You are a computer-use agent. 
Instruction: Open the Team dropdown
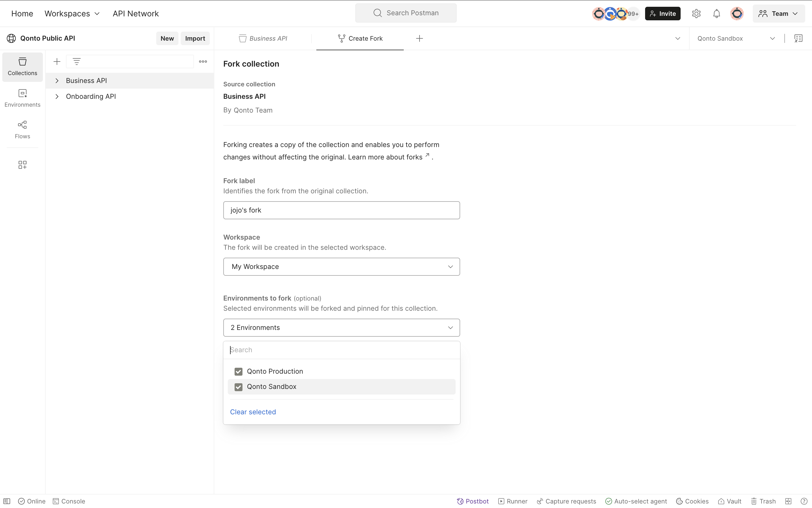pos(778,14)
